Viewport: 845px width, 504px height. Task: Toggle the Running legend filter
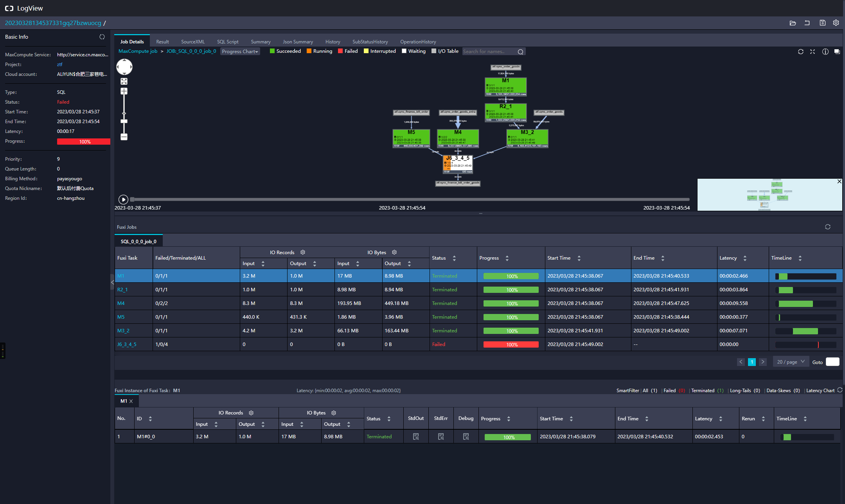319,51
